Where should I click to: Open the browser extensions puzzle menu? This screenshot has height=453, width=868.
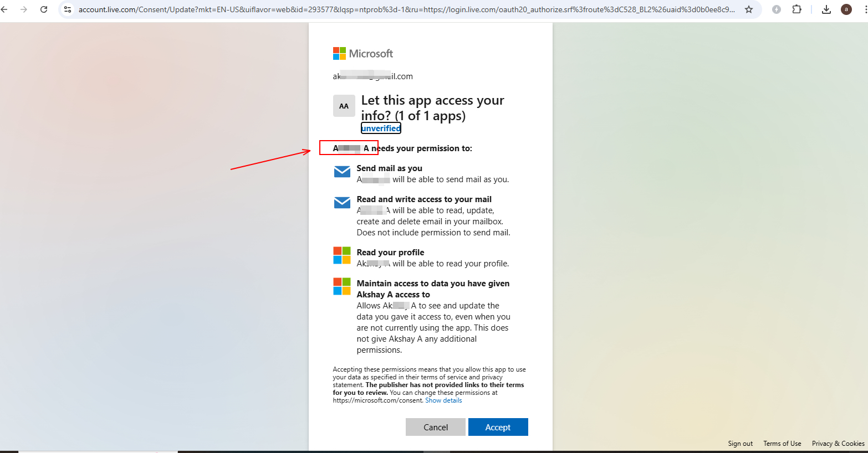pyautogui.click(x=796, y=9)
